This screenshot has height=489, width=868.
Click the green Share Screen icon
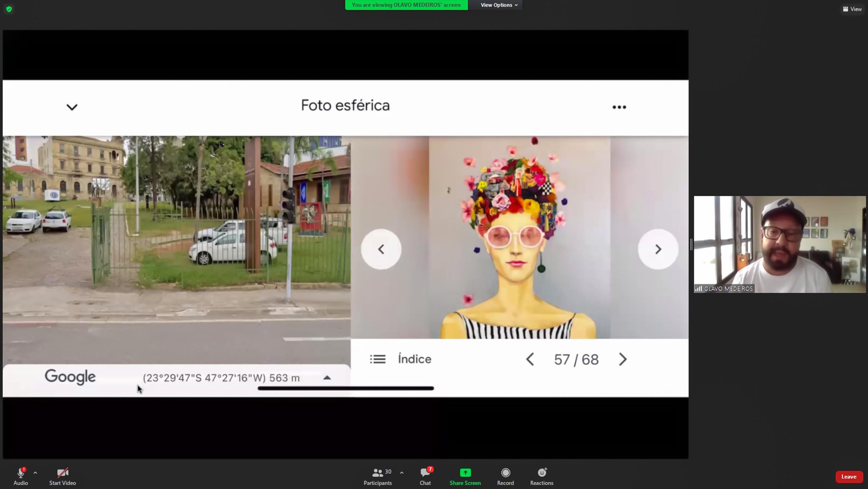(x=465, y=472)
